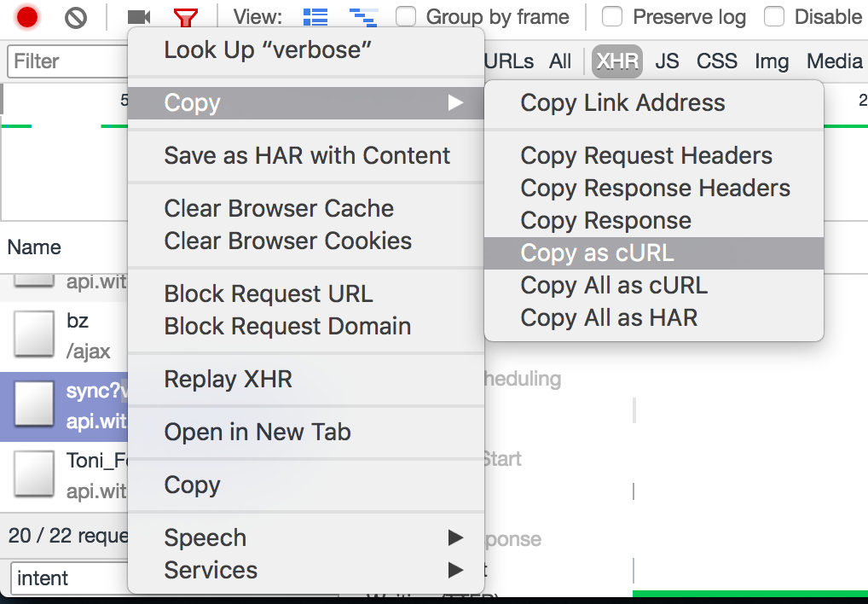868x604 pixels.
Task: Check the Disable cache option
Action: [x=774, y=16]
